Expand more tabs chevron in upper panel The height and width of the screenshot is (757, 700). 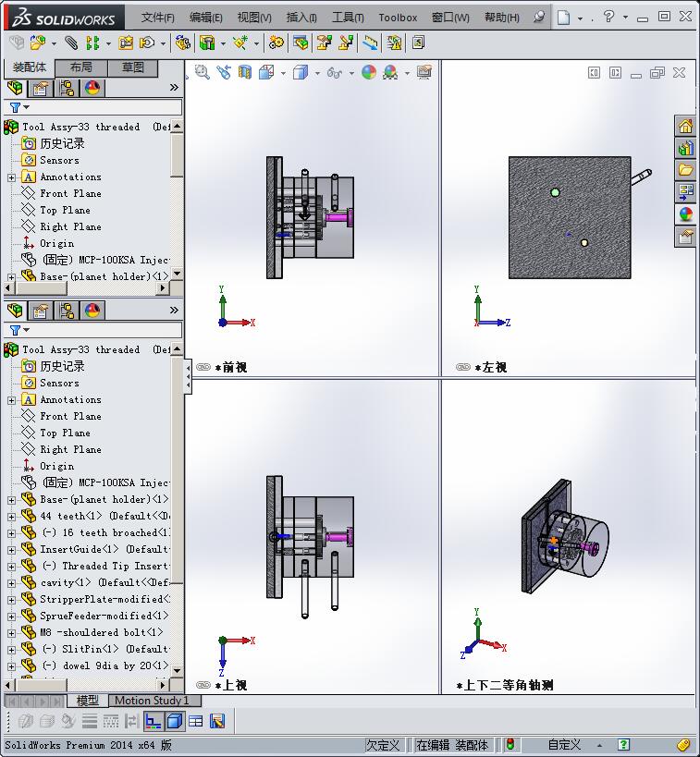coord(174,88)
